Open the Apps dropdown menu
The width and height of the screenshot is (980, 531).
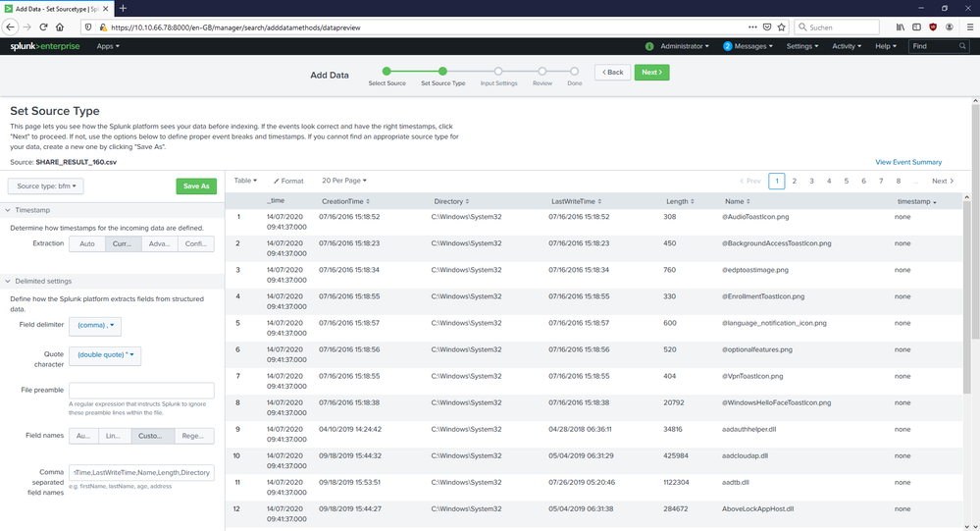click(x=108, y=46)
